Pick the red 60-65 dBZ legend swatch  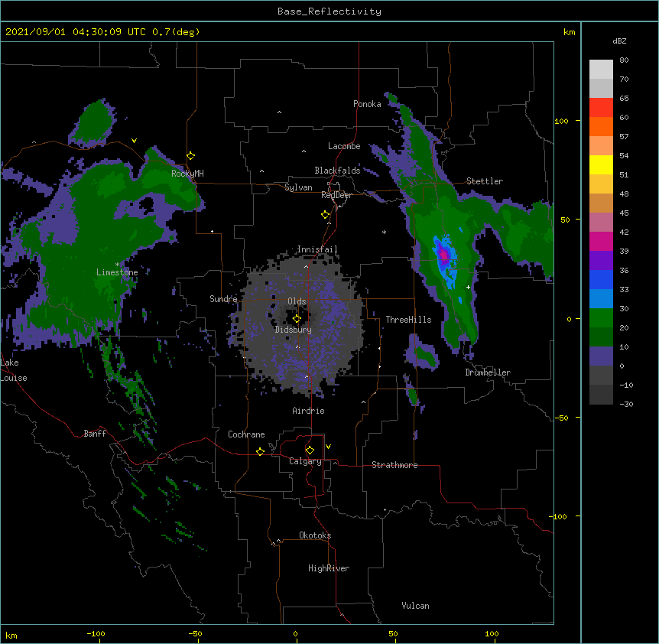[601, 108]
